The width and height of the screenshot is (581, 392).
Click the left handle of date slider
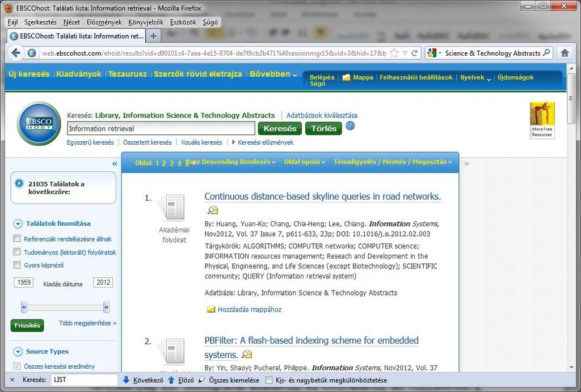click(24, 307)
